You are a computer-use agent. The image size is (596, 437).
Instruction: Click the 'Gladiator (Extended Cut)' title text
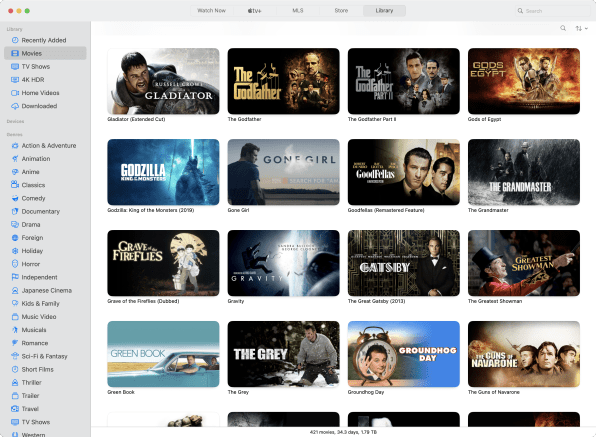pyautogui.click(x=136, y=119)
